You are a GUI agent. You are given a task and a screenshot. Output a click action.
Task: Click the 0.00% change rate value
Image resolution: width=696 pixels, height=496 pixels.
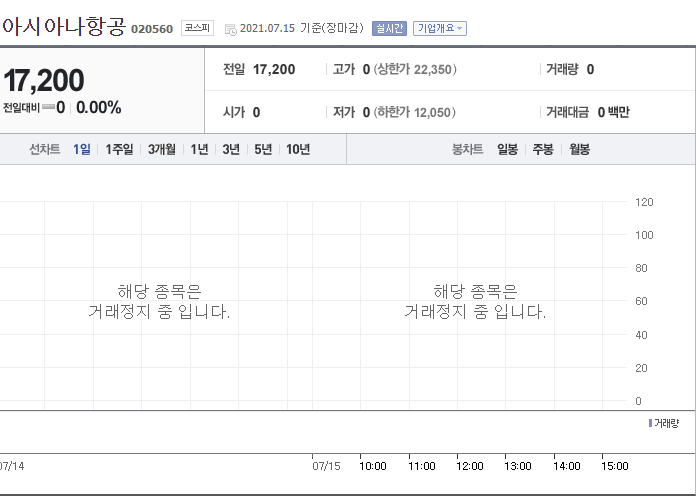pos(99,107)
